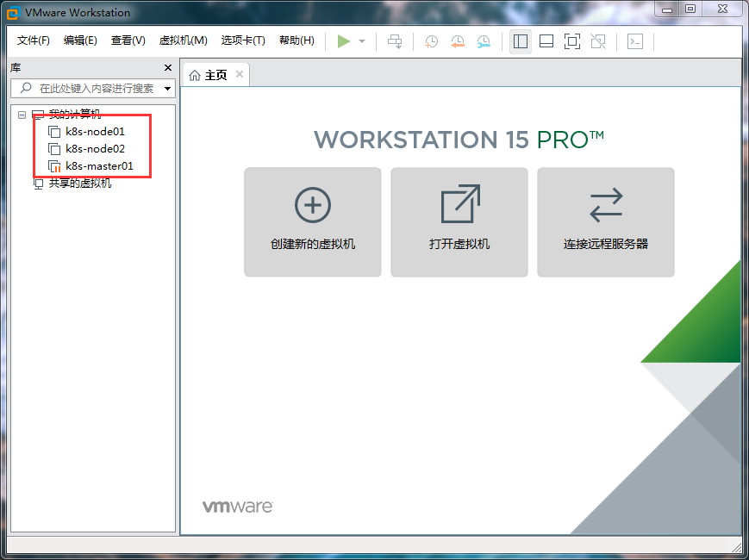Toggle the thumbnail bar view icon
The height and width of the screenshot is (560, 749).
pyautogui.click(x=546, y=41)
